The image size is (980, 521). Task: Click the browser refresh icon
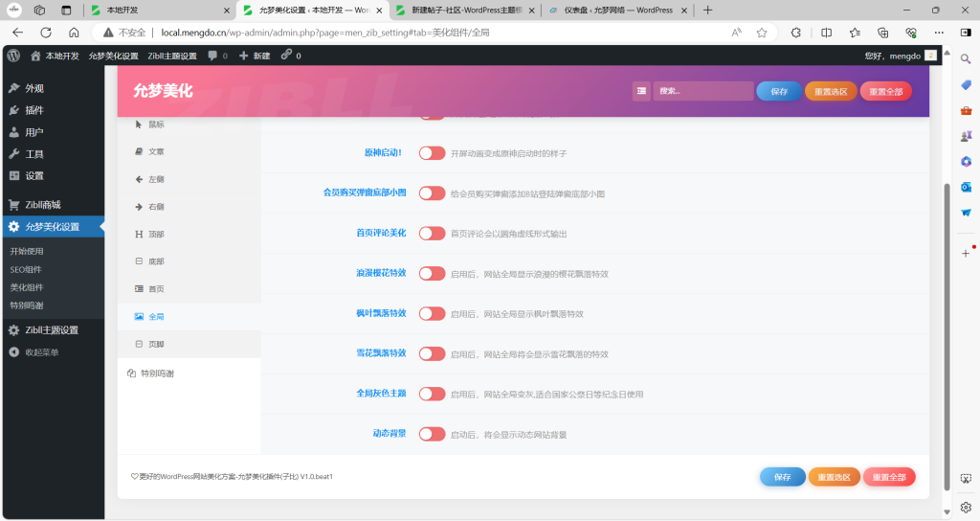coord(45,32)
